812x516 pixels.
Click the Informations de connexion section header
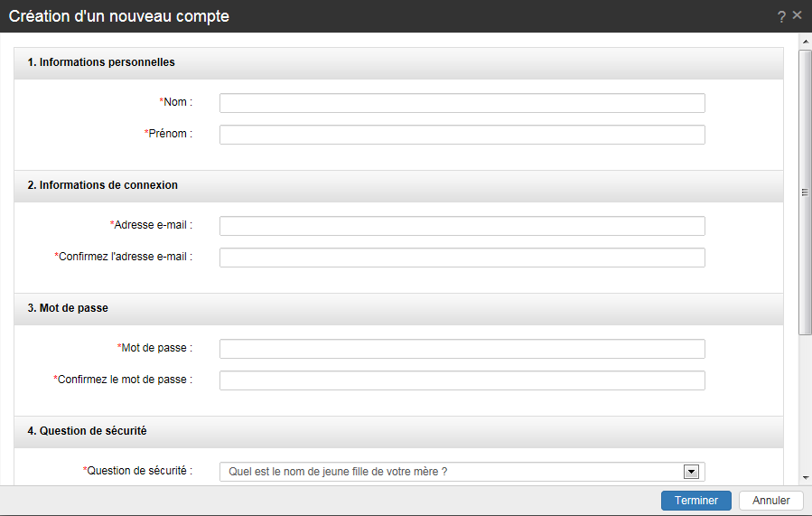tap(102, 185)
